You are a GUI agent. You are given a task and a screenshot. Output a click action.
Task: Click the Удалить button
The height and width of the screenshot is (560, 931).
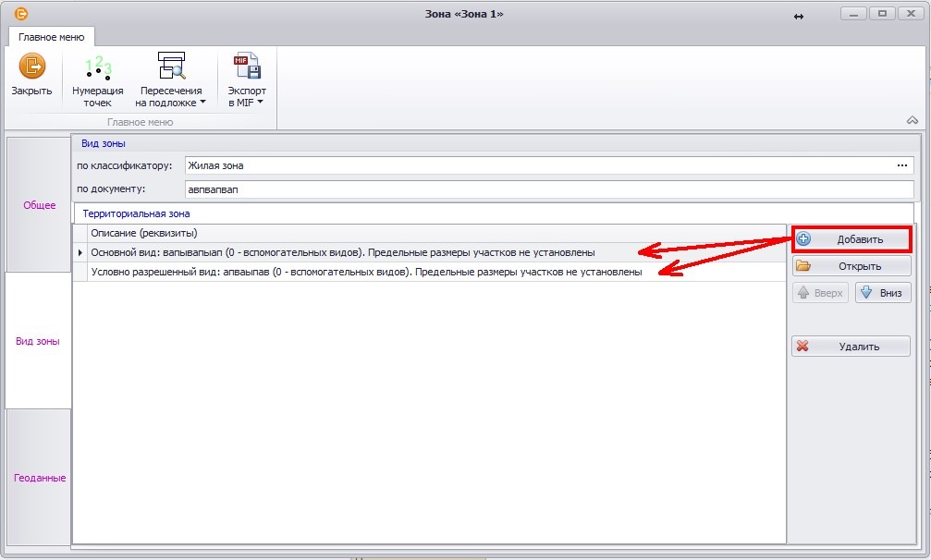click(x=851, y=347)
